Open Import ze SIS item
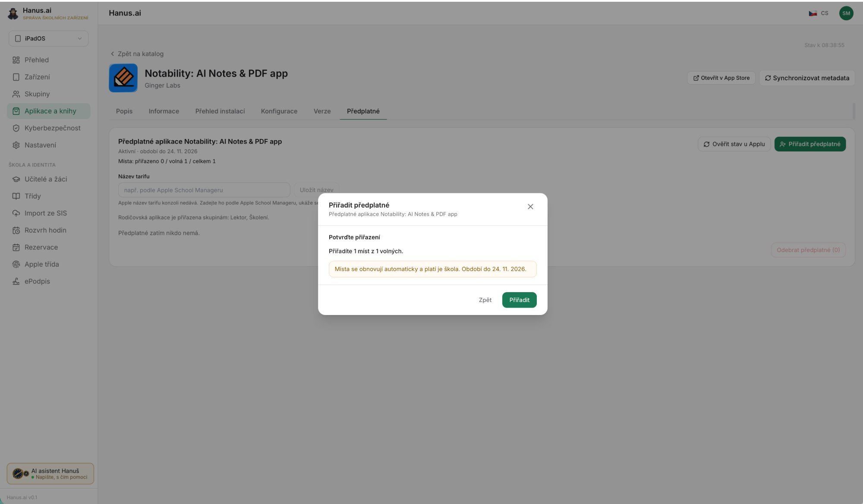The width and height of the screenshot is (863, 504). 48,213
